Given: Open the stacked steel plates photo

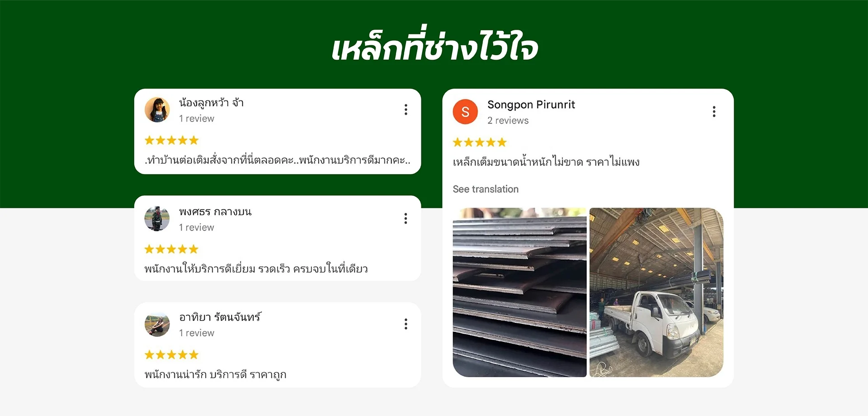Looking at the screenshot, I should point(519,292).
